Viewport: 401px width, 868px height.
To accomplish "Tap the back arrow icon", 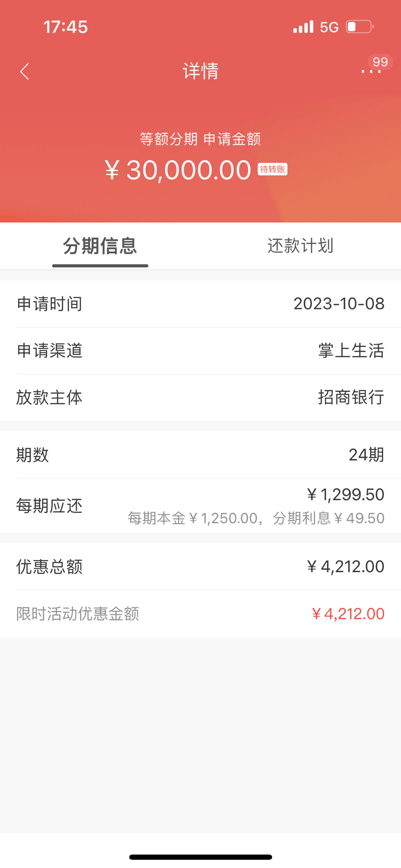I will point(24,71).
